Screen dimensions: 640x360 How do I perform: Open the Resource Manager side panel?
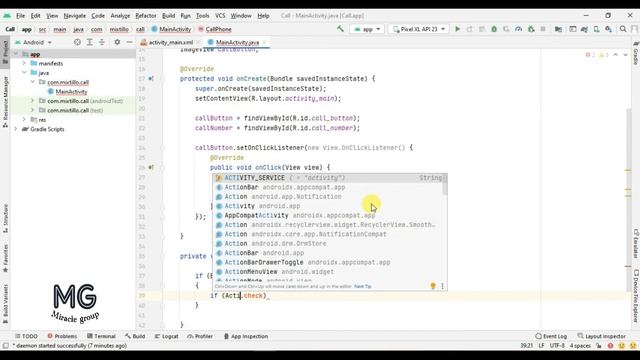[5, 102]
